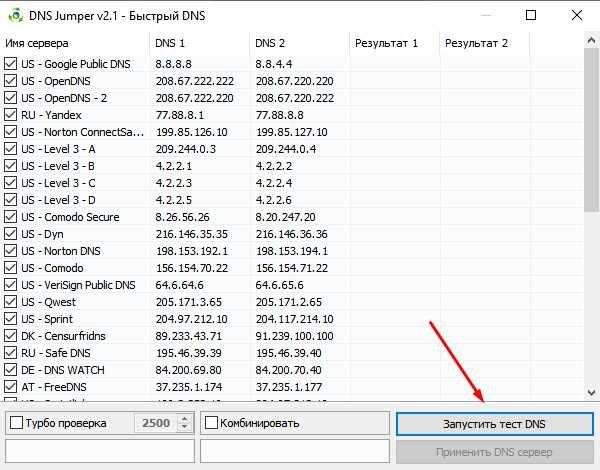
Task: Close the DNS Jumper window
Action: coord(577,15)
